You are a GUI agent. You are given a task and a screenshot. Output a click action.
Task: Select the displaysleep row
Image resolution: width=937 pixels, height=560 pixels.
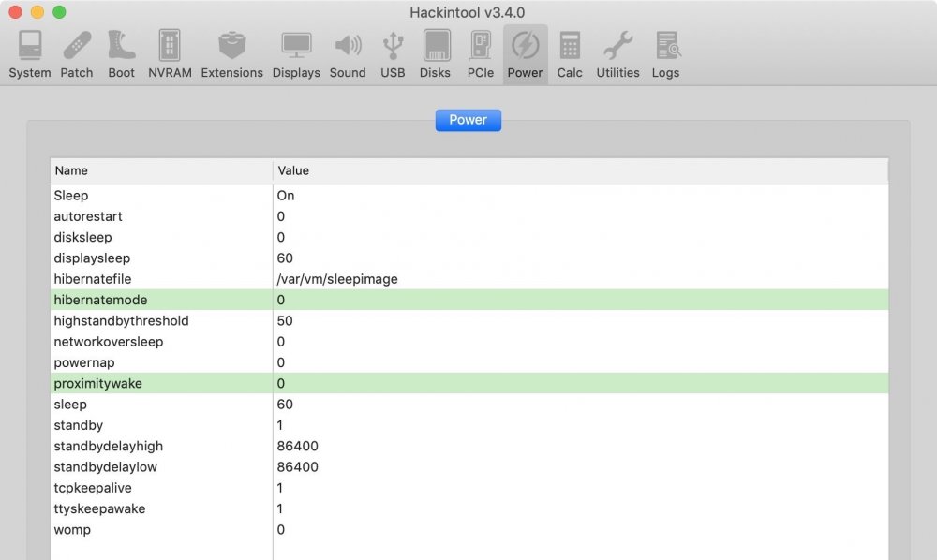[x=469, y=258]
